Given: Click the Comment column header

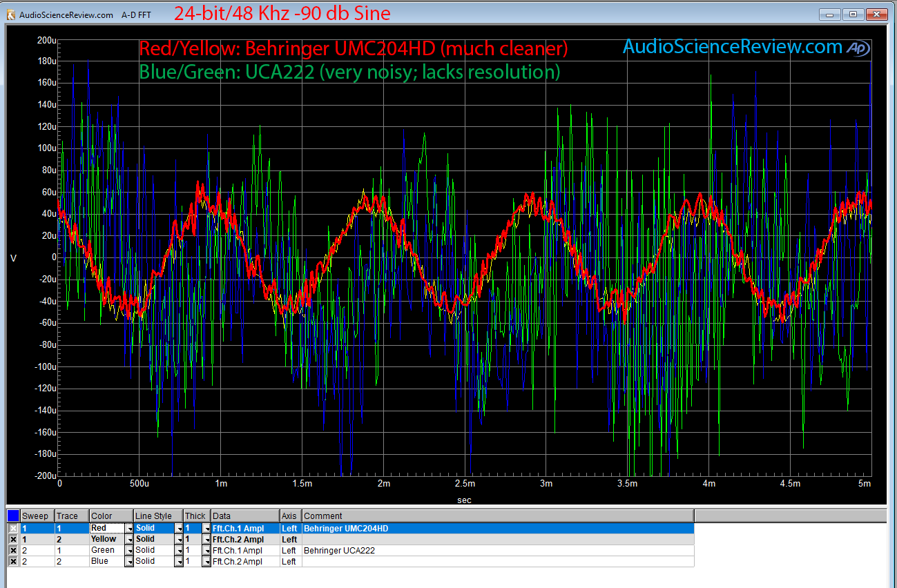Looking at the screenshot, I should tap(497, 516).
